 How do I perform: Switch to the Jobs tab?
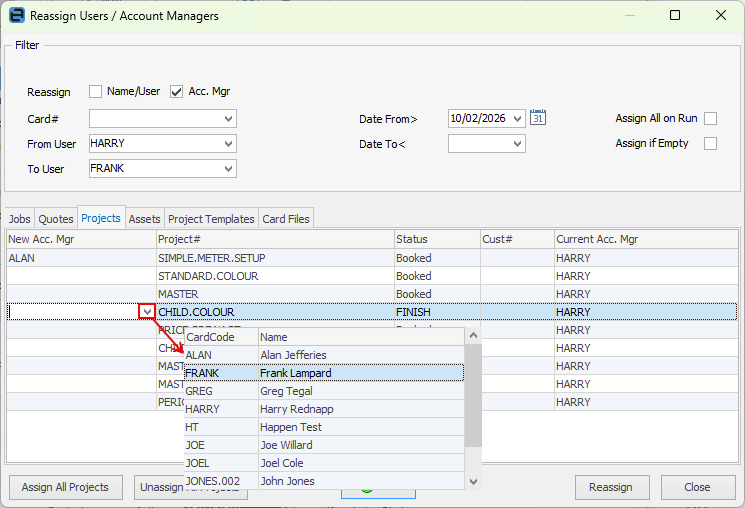pyautogui.click(x=19, y=219)
